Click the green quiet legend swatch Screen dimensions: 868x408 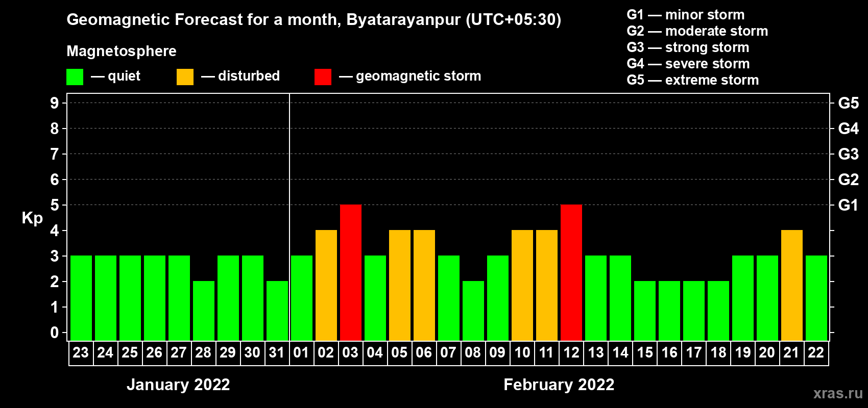coord(75,77)
